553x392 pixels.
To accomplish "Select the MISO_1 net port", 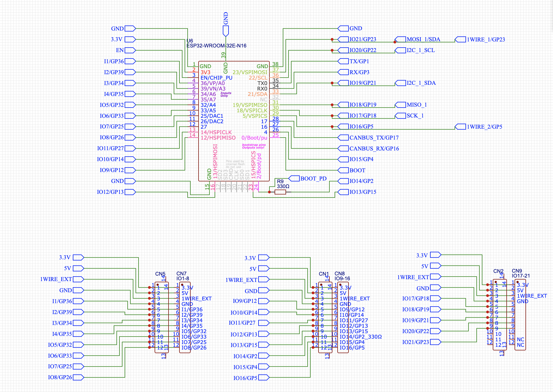I will (x=411, y=105).
